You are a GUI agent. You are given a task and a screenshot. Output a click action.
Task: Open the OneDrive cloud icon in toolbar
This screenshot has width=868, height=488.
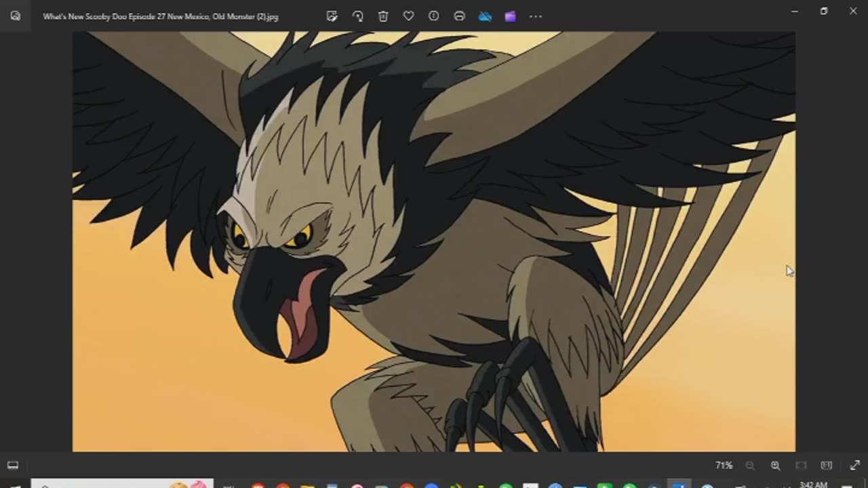(485, 16)
